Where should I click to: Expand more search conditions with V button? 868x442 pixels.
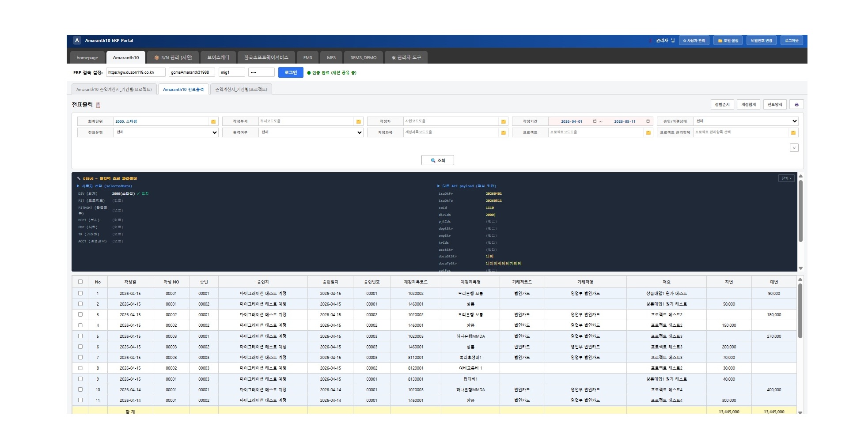794,148
